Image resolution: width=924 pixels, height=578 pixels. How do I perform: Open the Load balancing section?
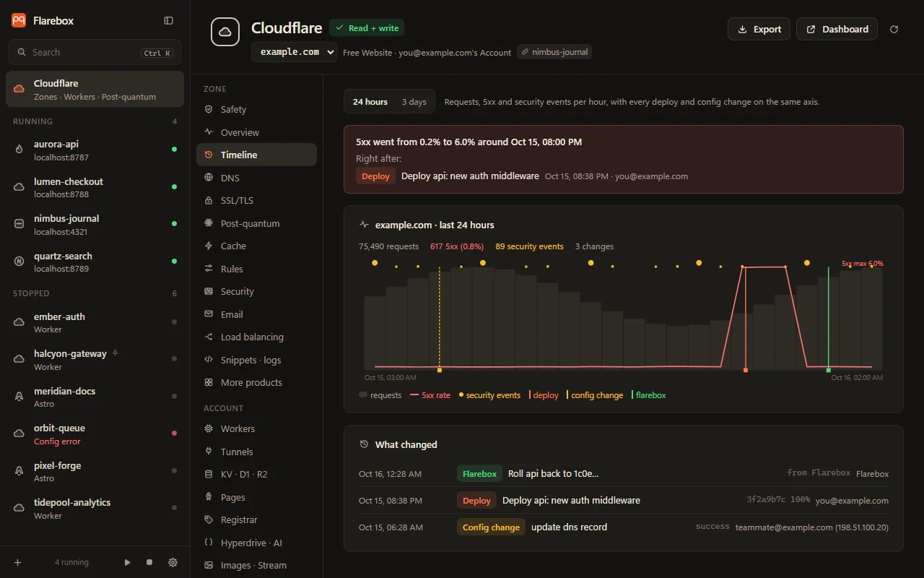pos(256,337)
